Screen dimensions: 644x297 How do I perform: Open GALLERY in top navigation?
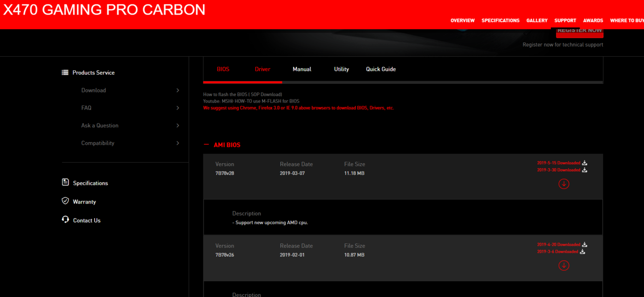[x=537, y=21]
